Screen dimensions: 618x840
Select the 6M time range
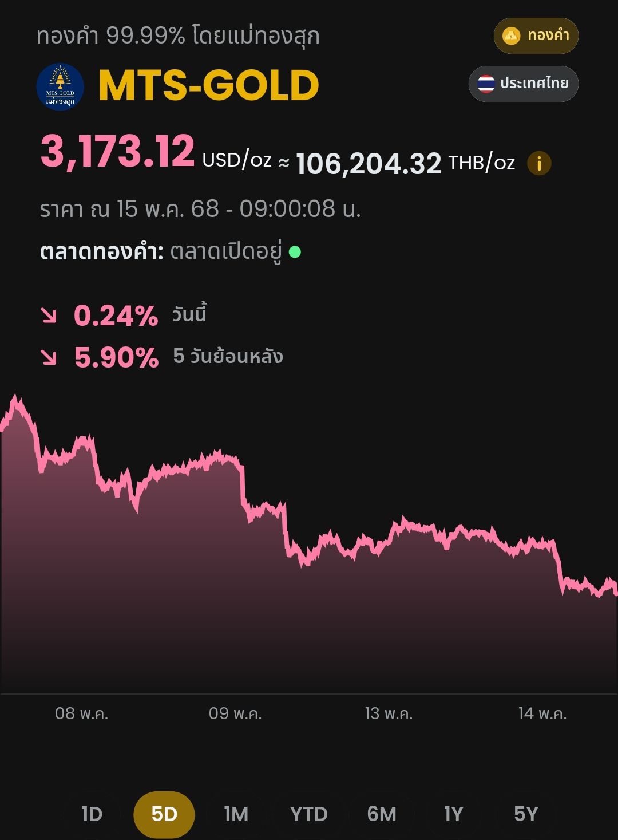(x=382, y=814)
